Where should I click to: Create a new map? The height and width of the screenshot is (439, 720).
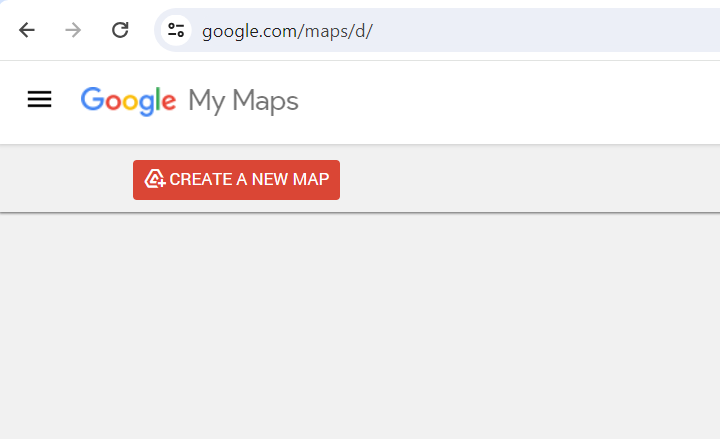coord(236,180)
